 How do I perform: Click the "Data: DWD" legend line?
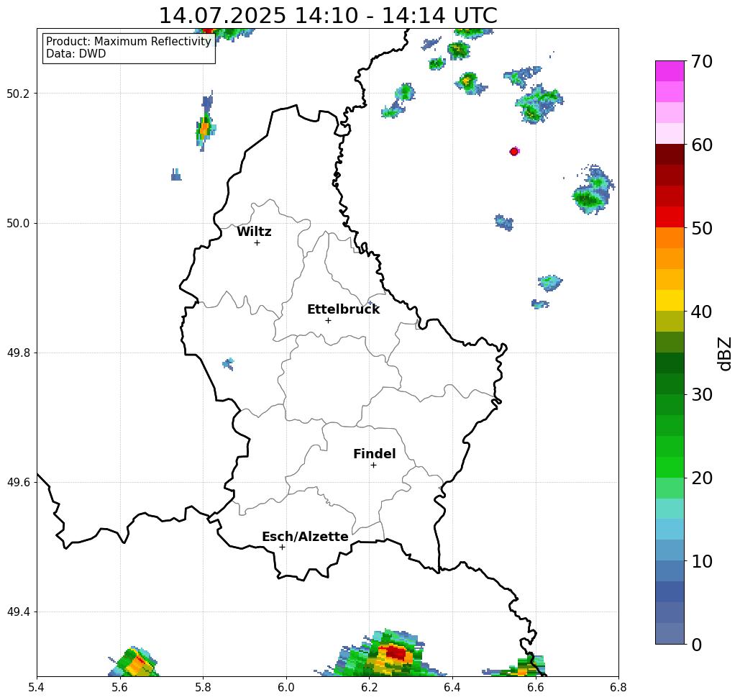pos(76,54)
